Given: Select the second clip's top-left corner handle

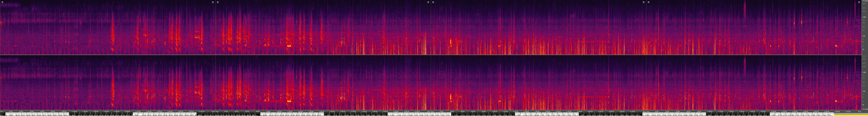Looking at the screenshot, I should pos(218,2).
